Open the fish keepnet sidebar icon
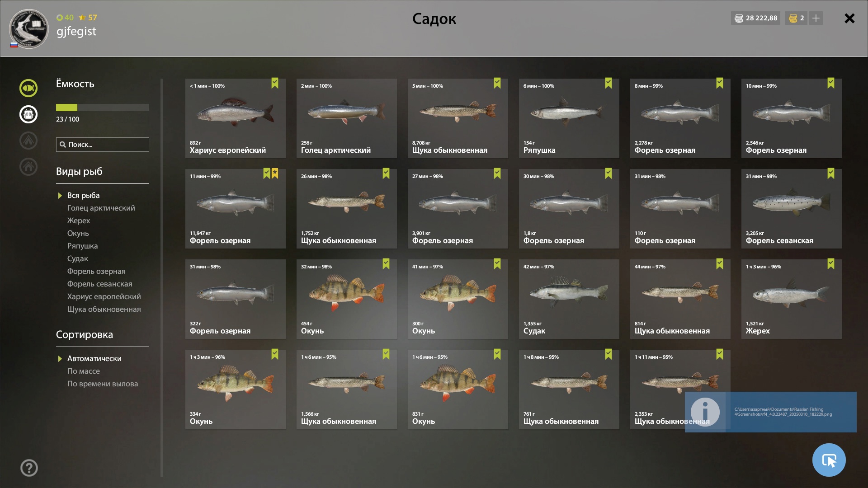 28,88
